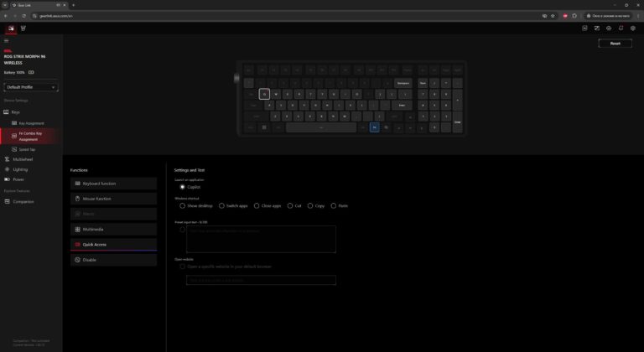Viewport: 644px width, 352px height.
Task: Click the Lighting sidebar icon
Action: pyautogui.click(x=7, y=169)
